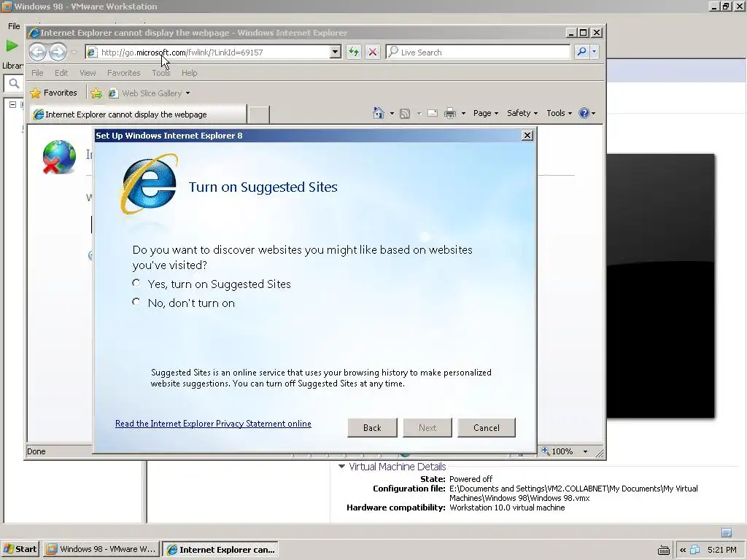This screenshot has width=747, height=560.
Task: Click the taskbar clock showing 5:21 PM
Action: coord(721,550)
